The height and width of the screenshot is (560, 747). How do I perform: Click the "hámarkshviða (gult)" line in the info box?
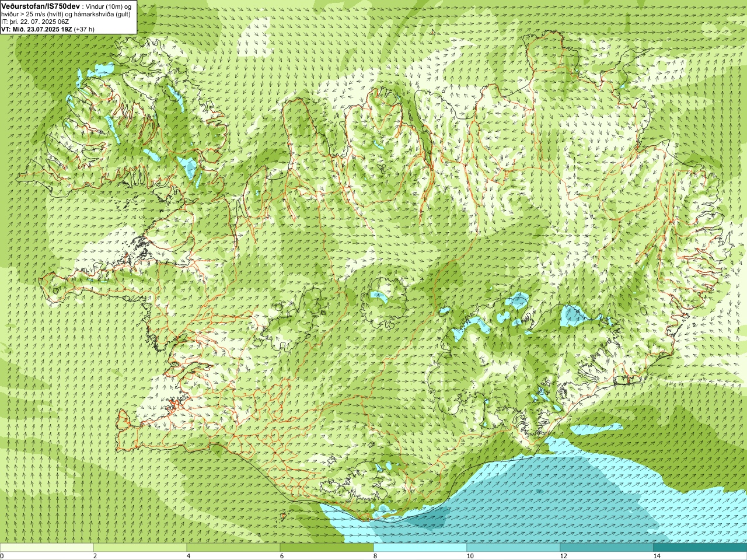tap(102, 14)
